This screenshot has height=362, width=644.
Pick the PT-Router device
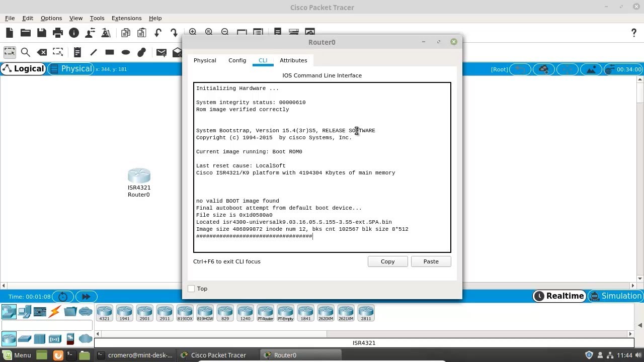click(x=265, y=313)
